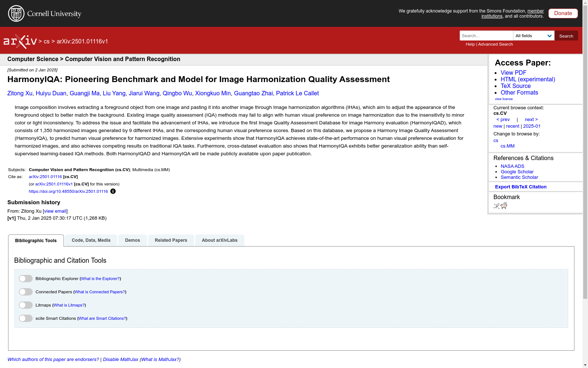
Task: Browse by cs.MM context link
Action: [x=508, y=146]
